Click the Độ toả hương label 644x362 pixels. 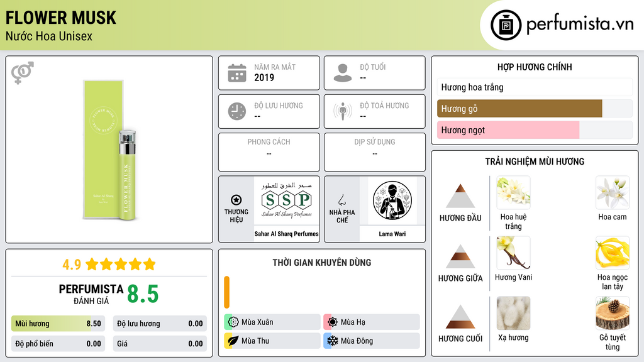(384, 106)
